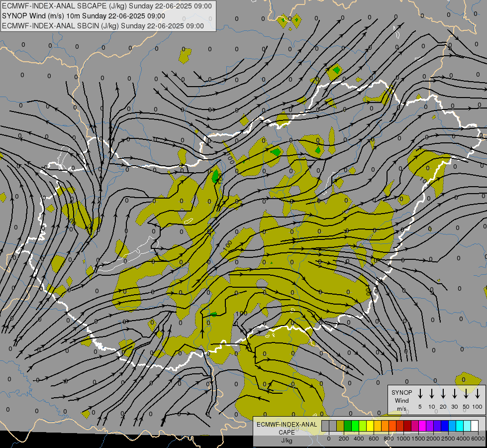The height and width of the screenshot is (448, 487).
Task: Click the 100 m/s wind arrow in SYNOP legend
Action: click(x=478, y=393)
